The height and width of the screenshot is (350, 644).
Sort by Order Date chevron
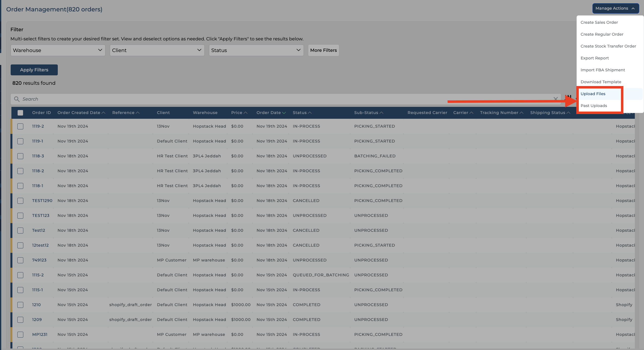pyautogui.click(x=284, y=113)
